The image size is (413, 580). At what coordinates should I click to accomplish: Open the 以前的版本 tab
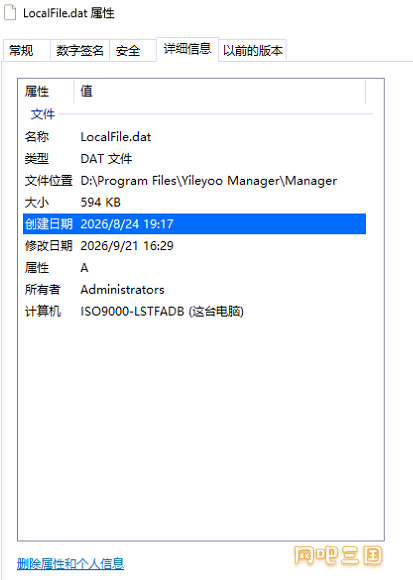253,50
